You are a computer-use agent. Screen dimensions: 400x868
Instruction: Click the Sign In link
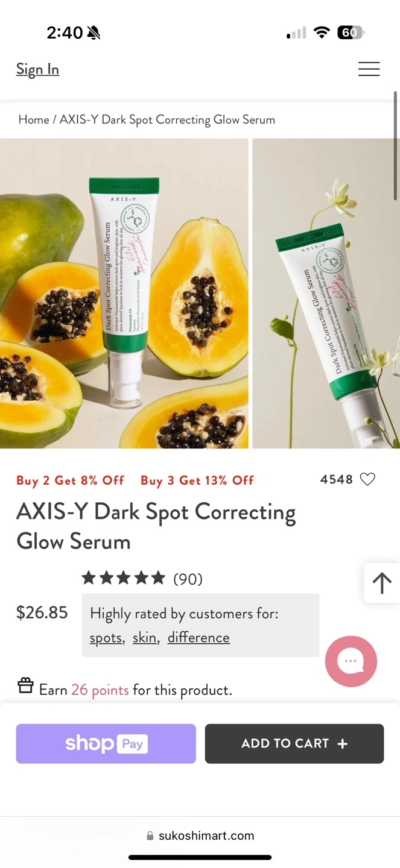[37, 69]
